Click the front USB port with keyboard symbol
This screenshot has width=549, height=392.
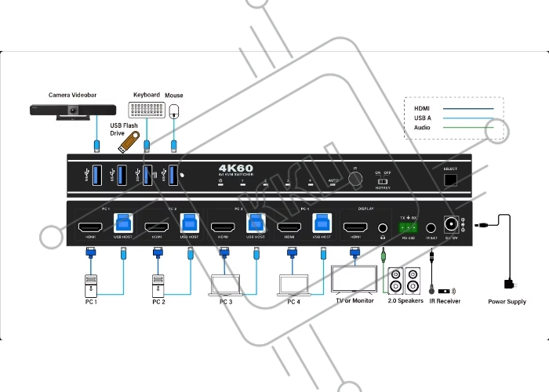(x=147, y=175)
